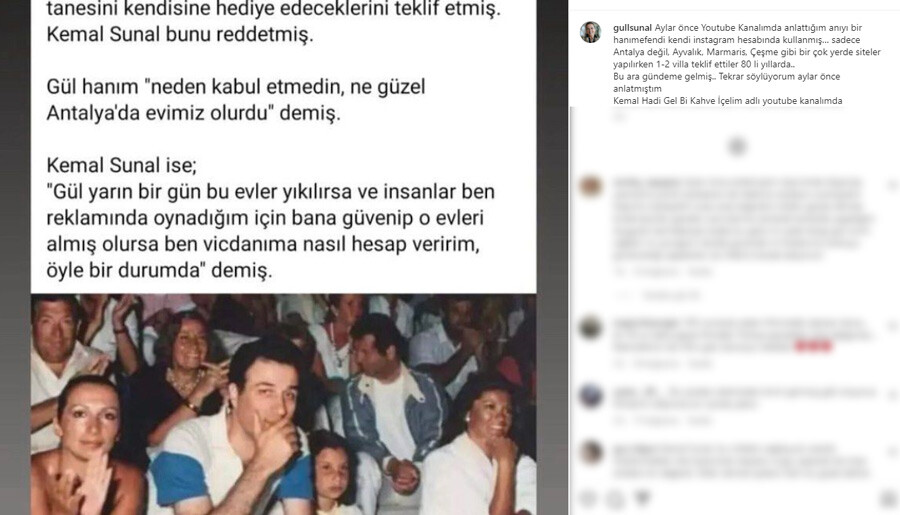Open the third commenter's avatar

point(591,396)
